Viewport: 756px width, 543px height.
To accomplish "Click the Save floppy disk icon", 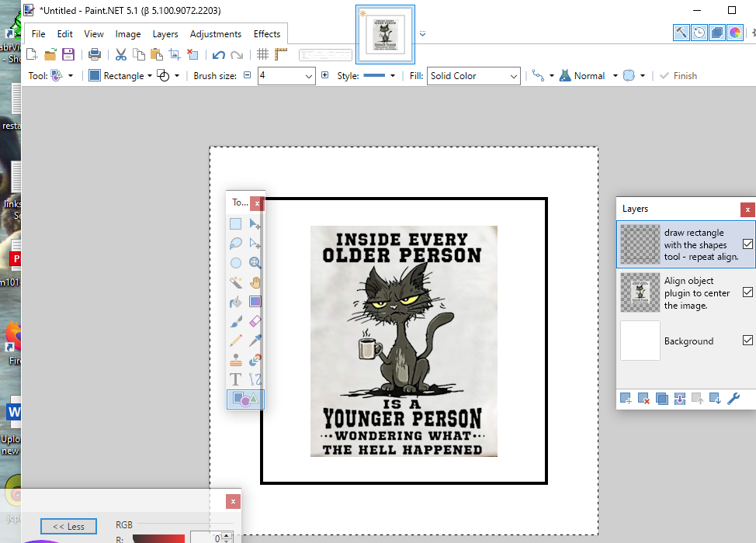I will click(x=68, y=54).
